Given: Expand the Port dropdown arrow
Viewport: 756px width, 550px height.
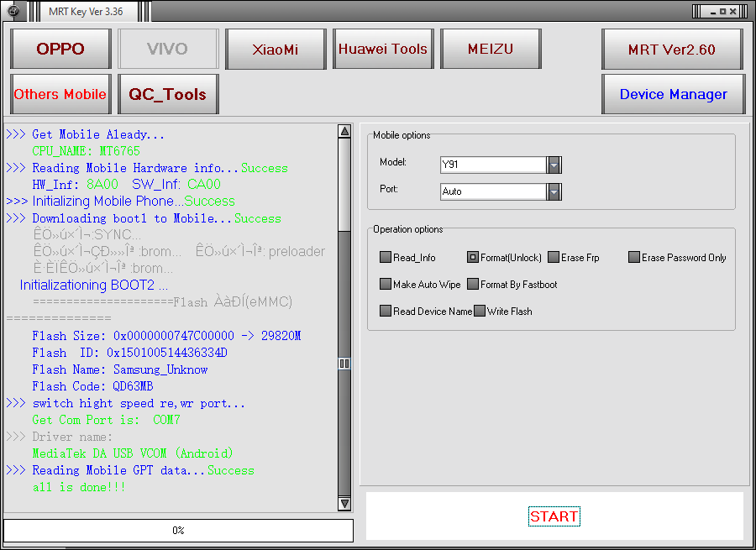Looking at the screenshot, I should [x=554, y=191].
